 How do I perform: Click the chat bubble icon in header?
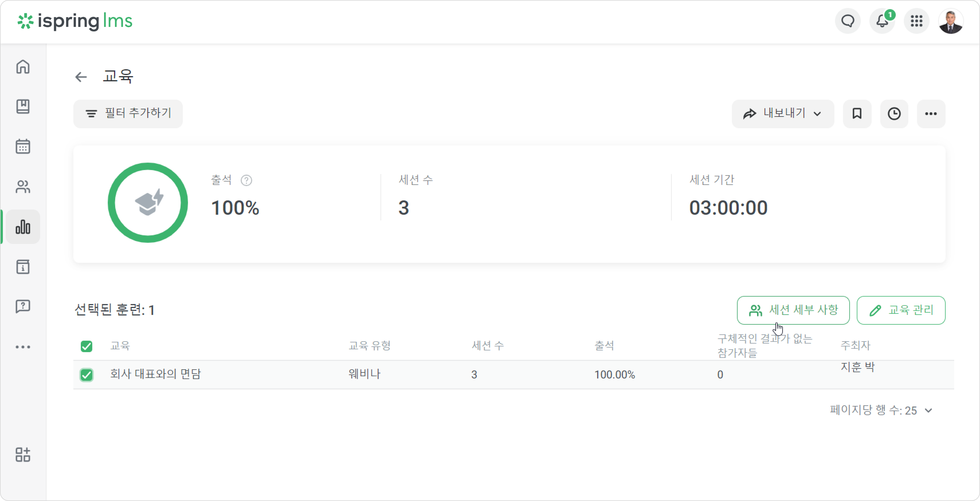point(848,21)
